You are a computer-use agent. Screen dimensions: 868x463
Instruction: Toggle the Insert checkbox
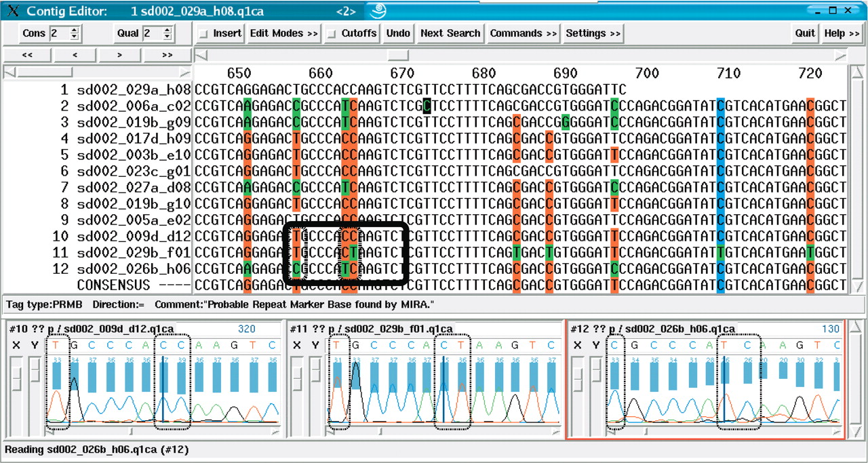click(204, 34)
